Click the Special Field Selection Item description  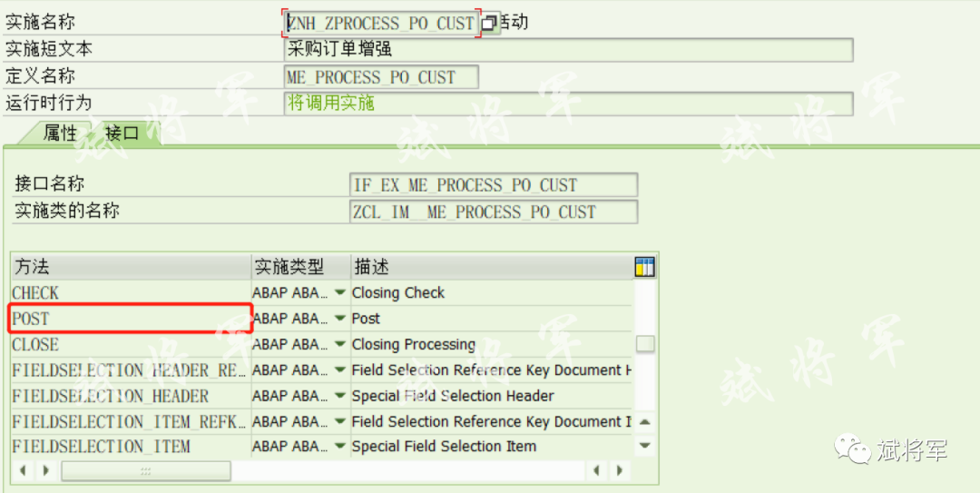[x=492, y=447]
